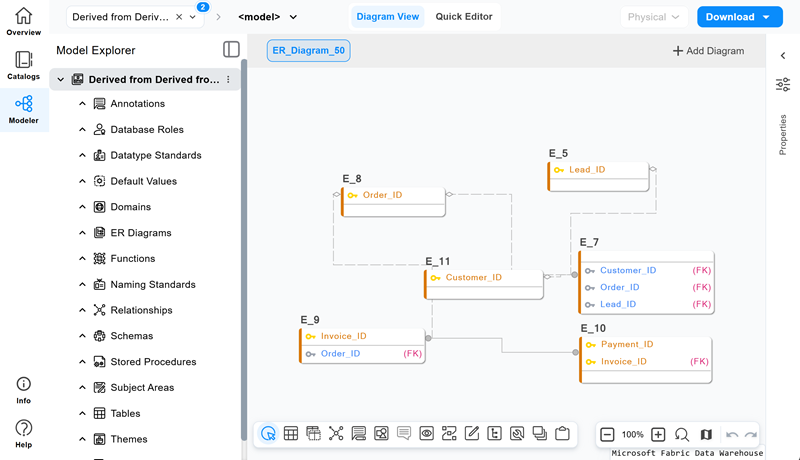
Task: Select Stored Procedures tree item
Action: (153, 362)
